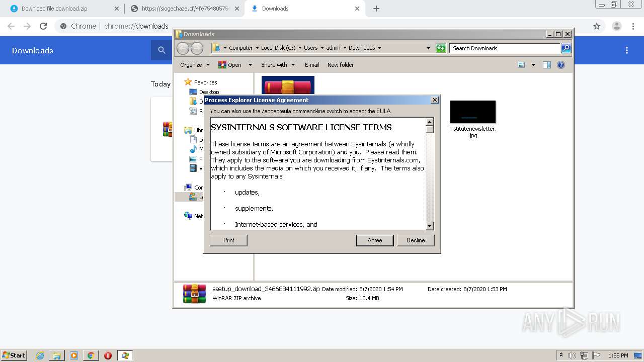The image size is (644, 362).
Task: Click Explorer search magnifier button
Action: (566, 48)
